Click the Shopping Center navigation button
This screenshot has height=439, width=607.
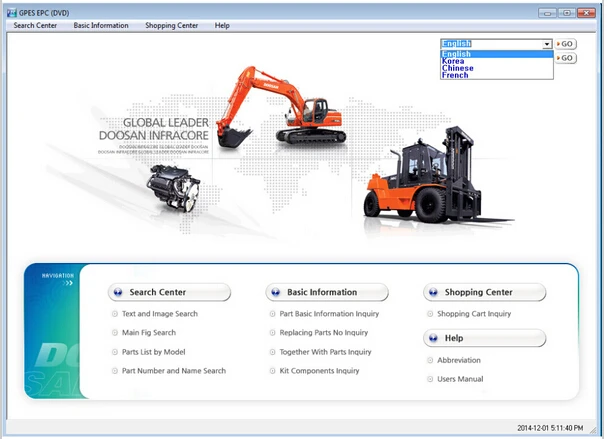(485, 292)
